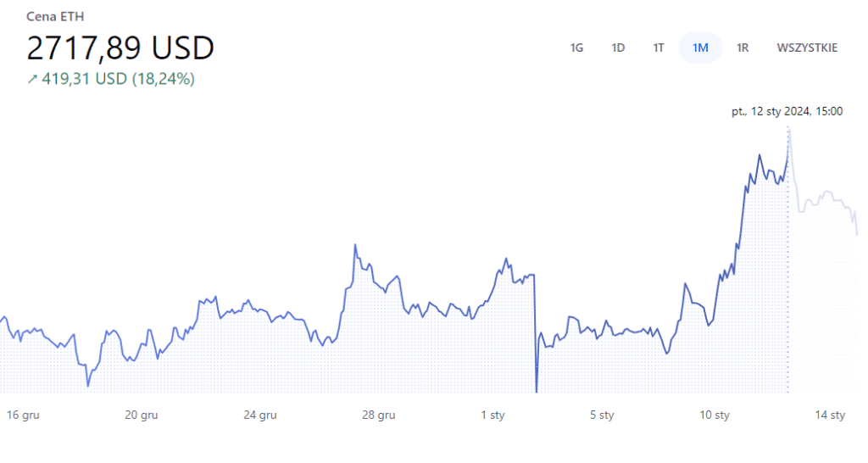Click the 16 gru date label

[x=23, y=415]
